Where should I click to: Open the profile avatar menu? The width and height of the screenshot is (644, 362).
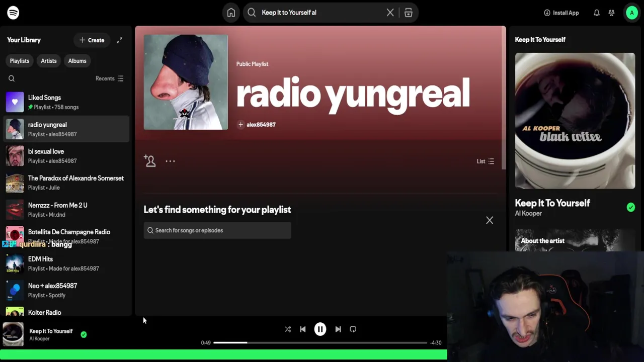(631, 13)
